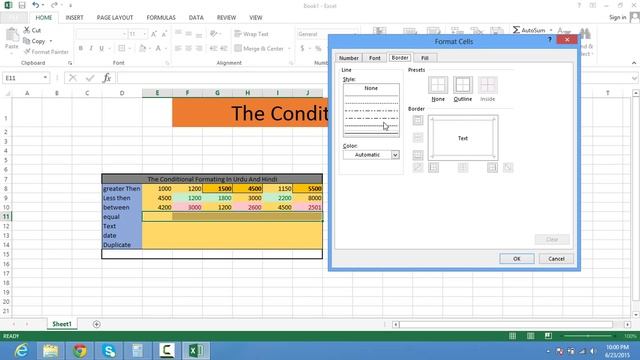640x360 pixels.
Task: Toggle the inside vertical border button
Action: coord(463,167)
